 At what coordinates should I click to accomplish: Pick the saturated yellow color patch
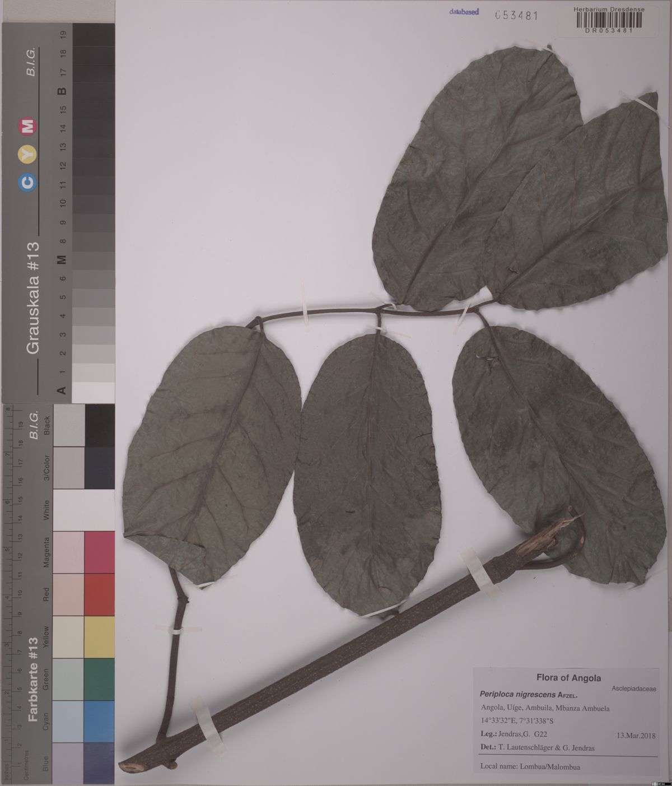click(x=99, y=637)
